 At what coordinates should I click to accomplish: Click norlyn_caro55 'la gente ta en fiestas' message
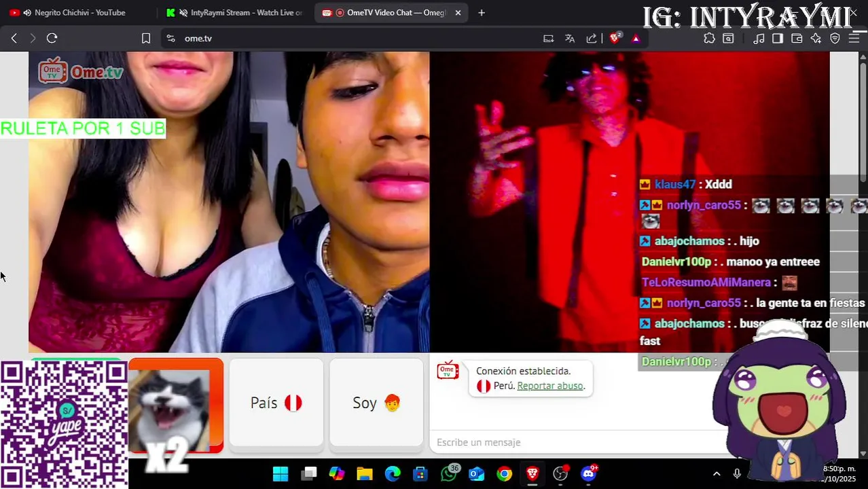click(752, 303)
